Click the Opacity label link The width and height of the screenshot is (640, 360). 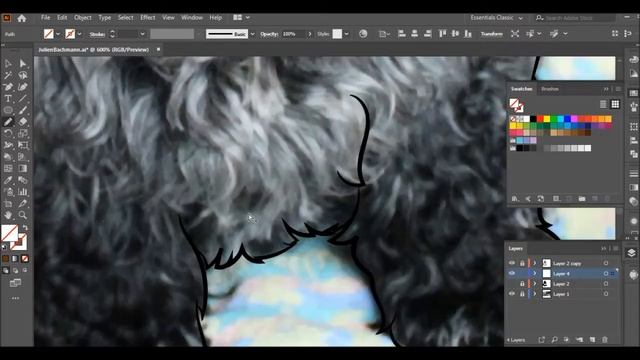(x=269, y=34)
